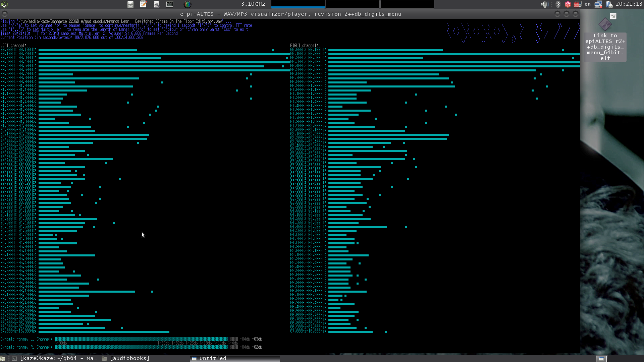Click the right channel '07,000Hz-16,000Hz:' label
Image resolution: width=644 pixels, height=362 pixels.
tap(308, 331)
